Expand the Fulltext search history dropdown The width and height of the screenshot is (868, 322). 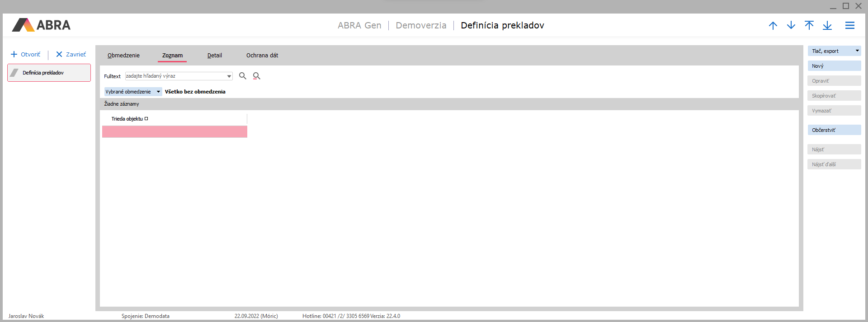coord(229,76)
